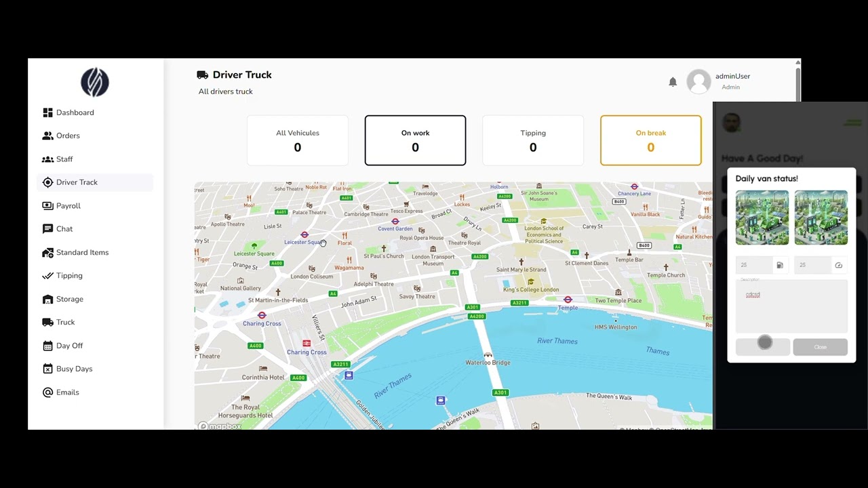868x488 pixels.
Task: Click the Driver Track target icon
Action: (47, 182)
